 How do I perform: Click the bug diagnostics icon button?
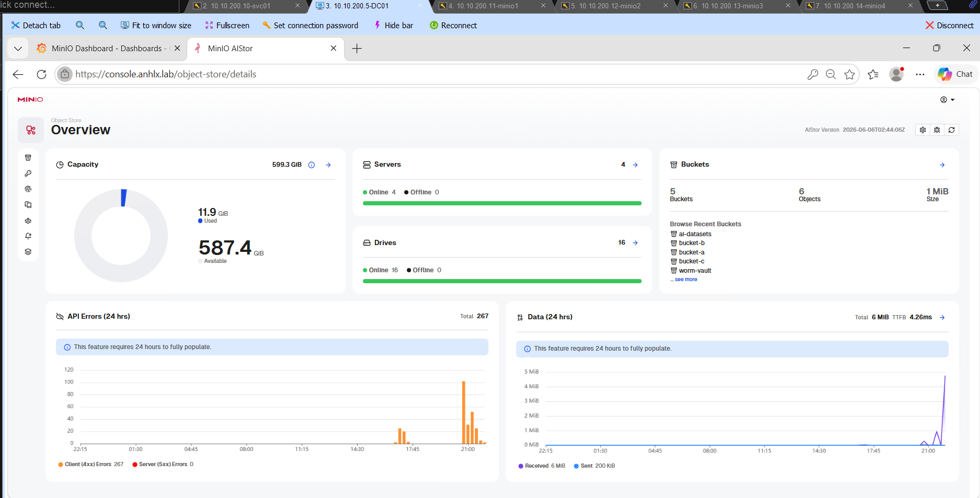click(937, 130)
